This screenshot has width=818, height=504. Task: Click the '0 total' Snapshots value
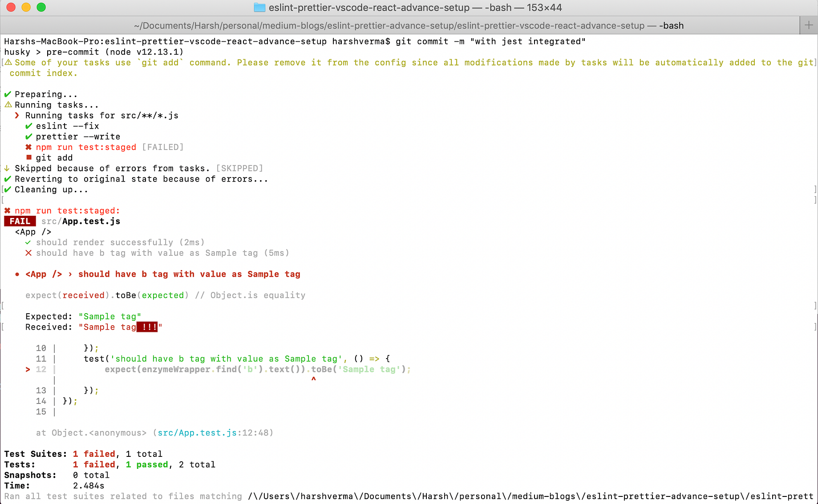point(91,476)
